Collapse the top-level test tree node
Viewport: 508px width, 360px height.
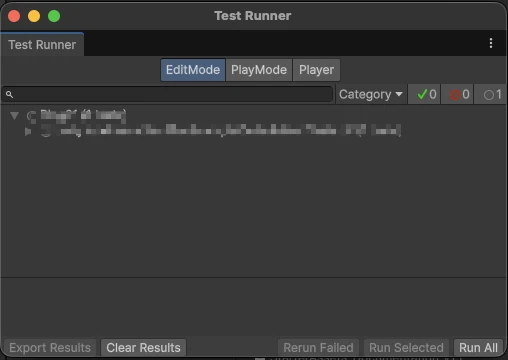(x=14, y=116)
